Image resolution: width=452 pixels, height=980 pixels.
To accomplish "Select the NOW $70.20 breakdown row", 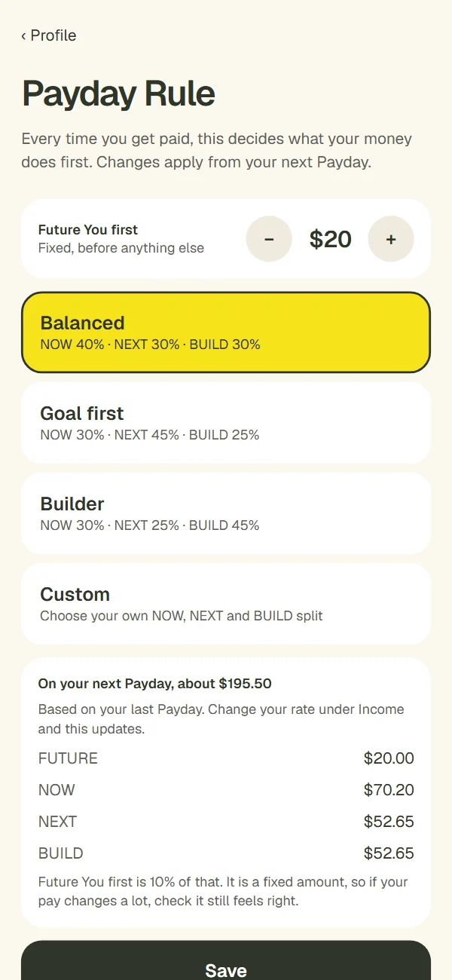I will tap(226, 790).
